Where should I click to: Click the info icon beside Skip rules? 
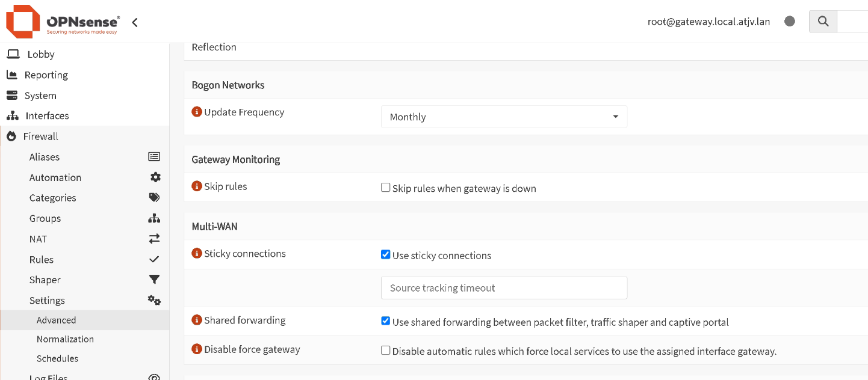point(196,186)
